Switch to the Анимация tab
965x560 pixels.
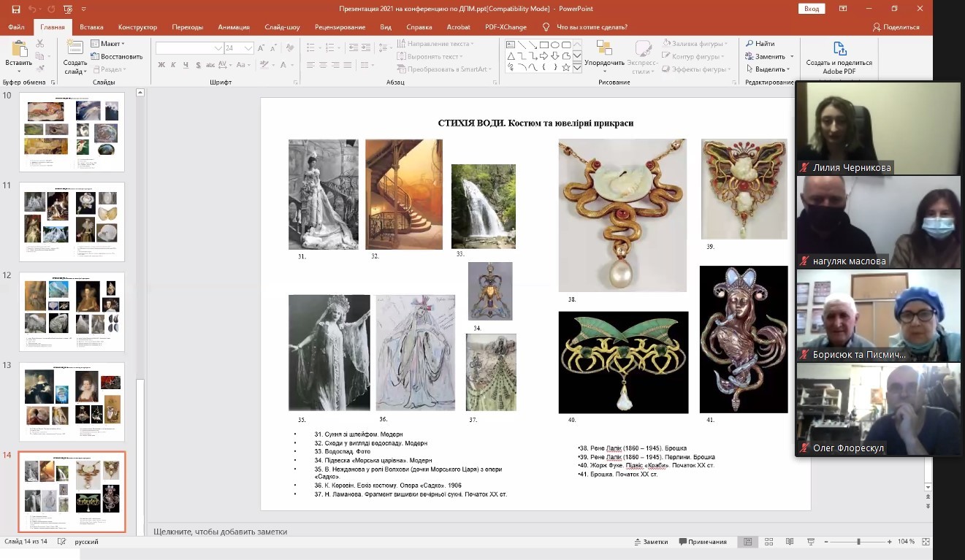click(234, 27)
